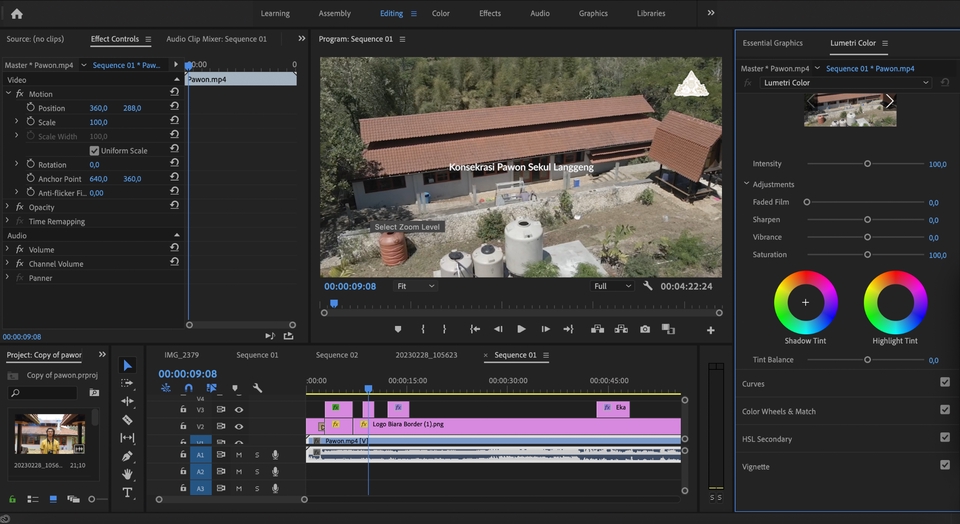960x524 pixels.
Task: Select the Ripple Edit tool
Action: point(127,402)
